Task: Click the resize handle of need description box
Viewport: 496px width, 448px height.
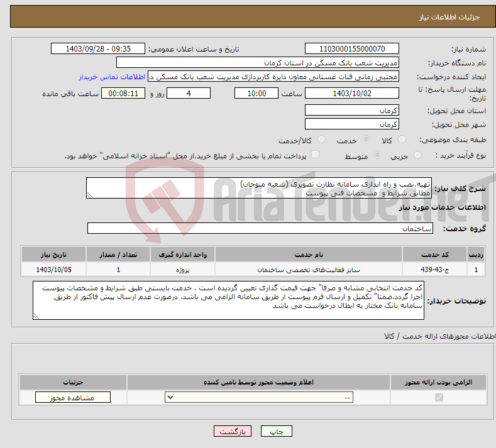Action: tap(89, 195)
